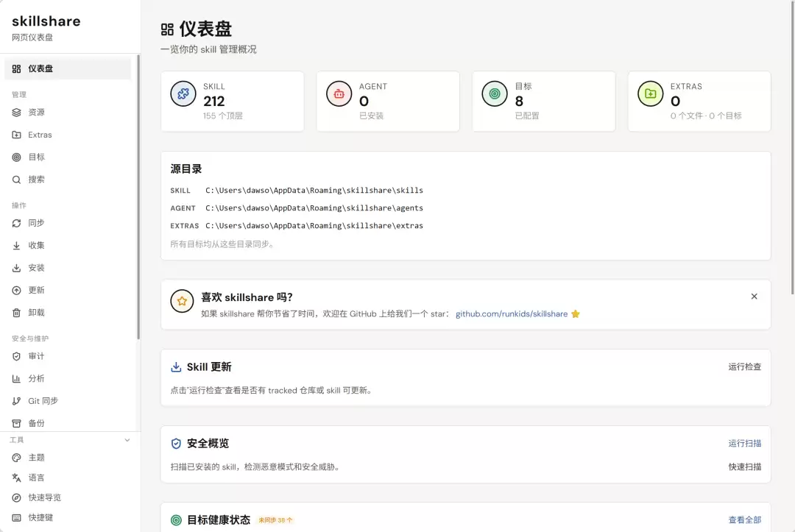Open the EXTRAS 0 stat card
Screen dimensions: 795x532
click(x=699, y=102)
